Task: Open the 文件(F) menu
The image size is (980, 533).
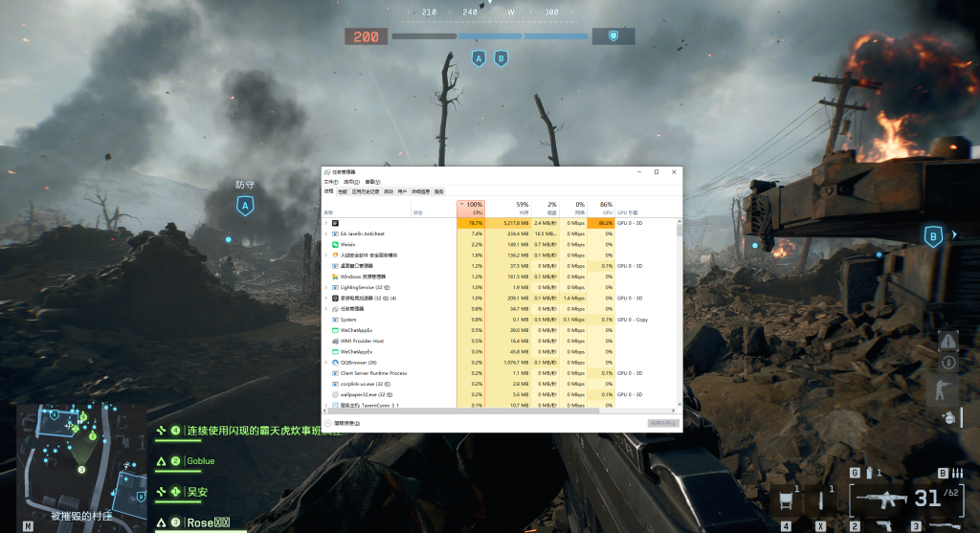Action: coord(330,182)
